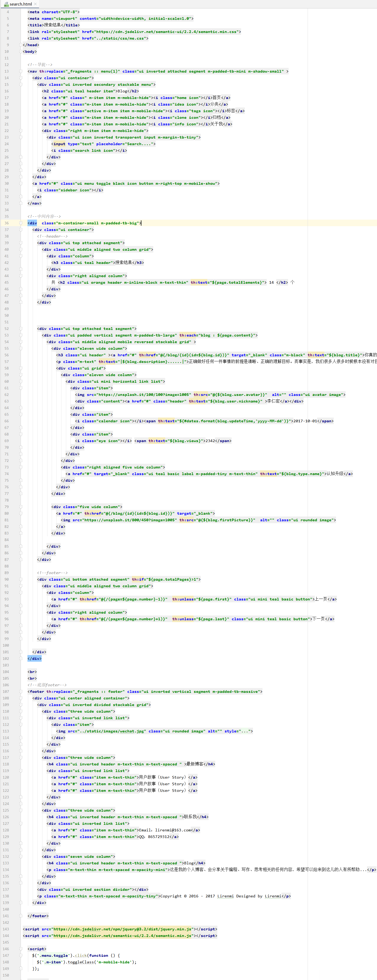This screenshot has width=377, height=980.
Task: Fold the ui container div on line 14
Action: [21, 78]
